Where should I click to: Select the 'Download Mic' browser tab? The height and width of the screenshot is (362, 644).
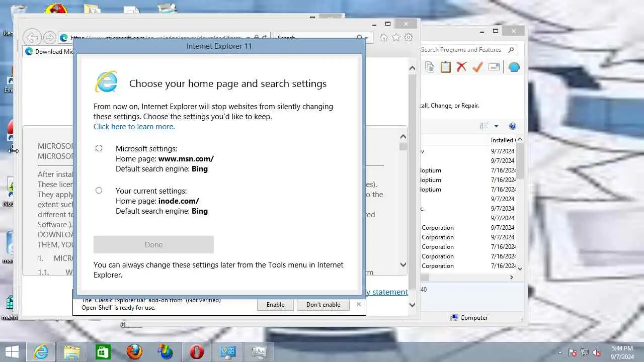point(49,51)
